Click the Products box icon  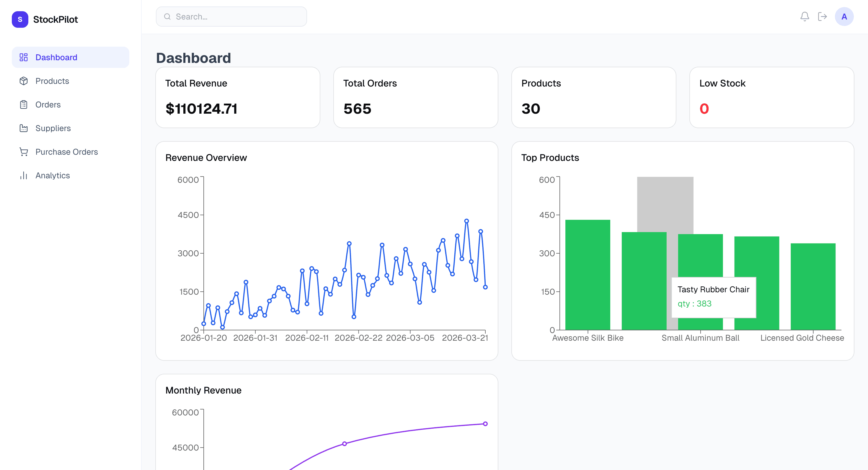(x=24, y=81)
